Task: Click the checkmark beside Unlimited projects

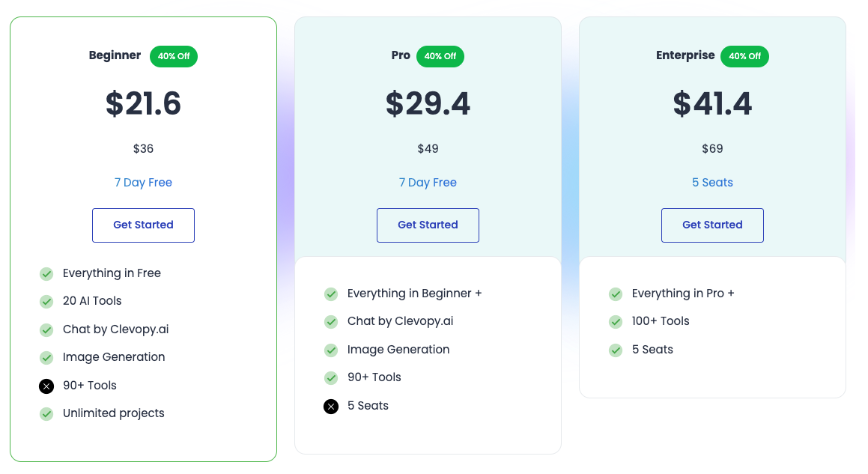Action: coord(46,413)
